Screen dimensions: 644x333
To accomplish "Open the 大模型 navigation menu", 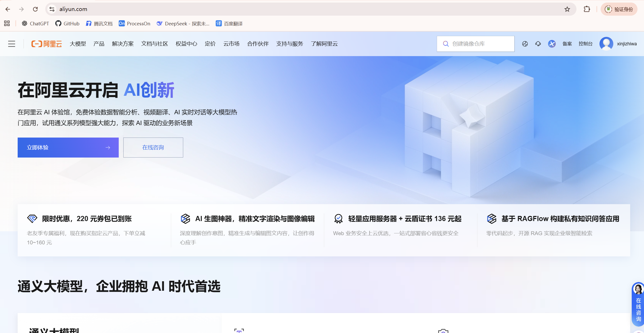I will tap(78, 44).
